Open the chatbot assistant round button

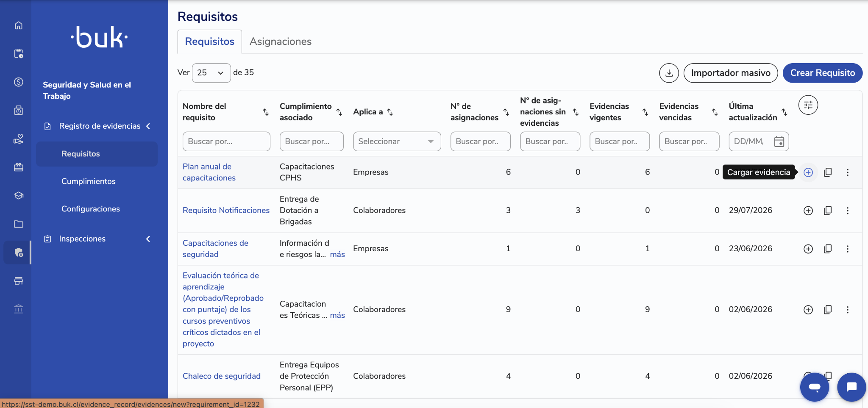815,387
